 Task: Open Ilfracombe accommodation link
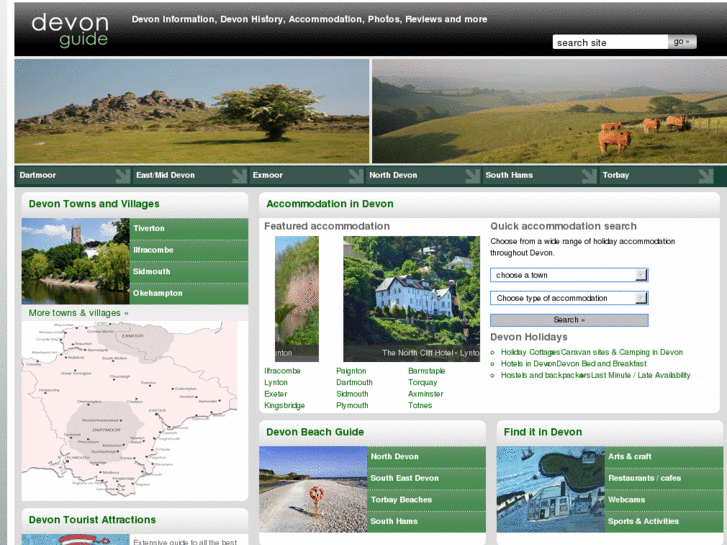click(282, 371)
